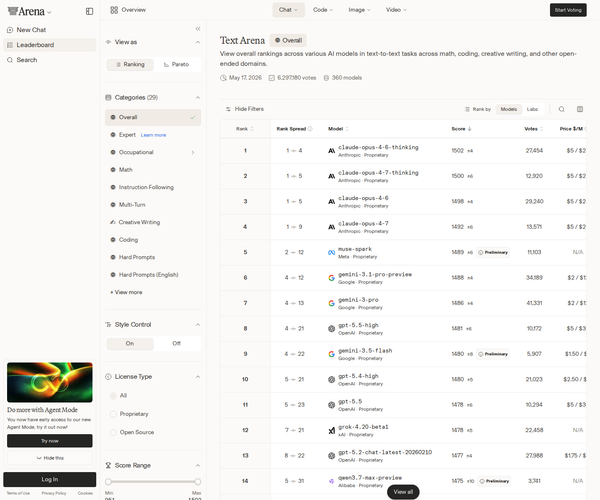Click the minimum Score Range handle

[x=108, y=482]
